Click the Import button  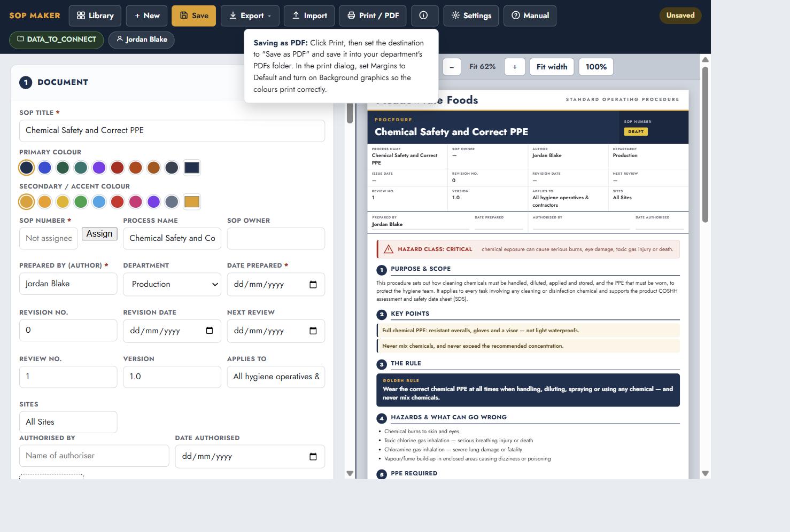point(309,15)
